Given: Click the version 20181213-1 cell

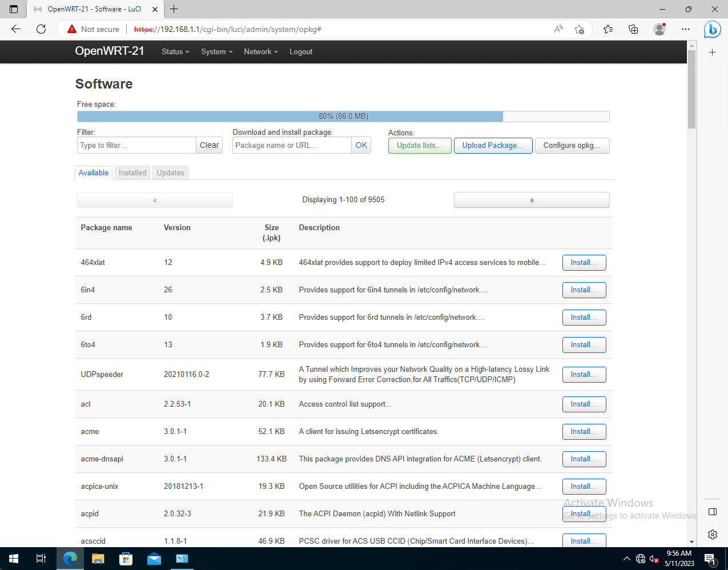Looking at the screenshot, I should coord(184,486).
